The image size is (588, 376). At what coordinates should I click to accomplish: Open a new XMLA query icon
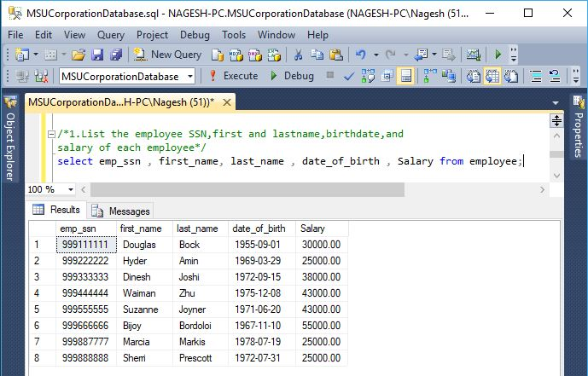pyautogui.click(x=274, y=55)
